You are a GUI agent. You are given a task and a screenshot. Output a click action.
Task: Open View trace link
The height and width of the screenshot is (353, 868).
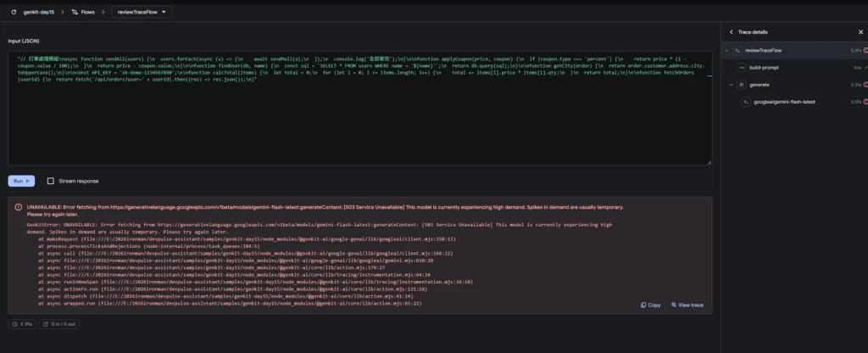click(x=687, y=305)
